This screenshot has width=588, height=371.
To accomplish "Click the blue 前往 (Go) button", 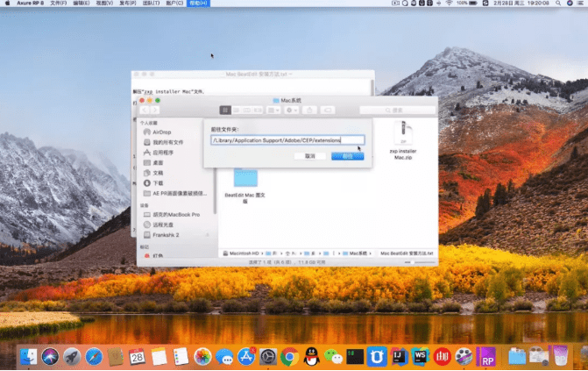I will point(347,156).
